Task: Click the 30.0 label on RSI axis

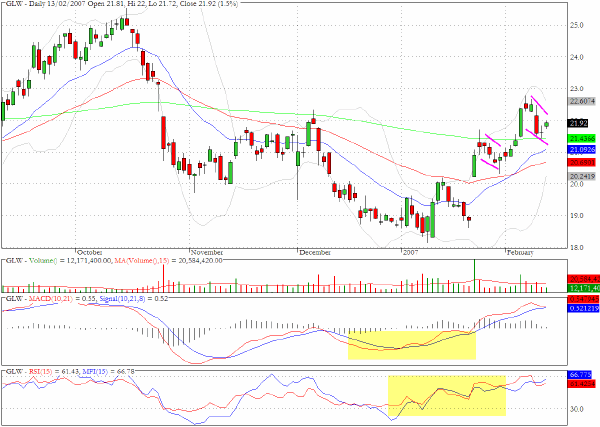Action: [576, 409]
